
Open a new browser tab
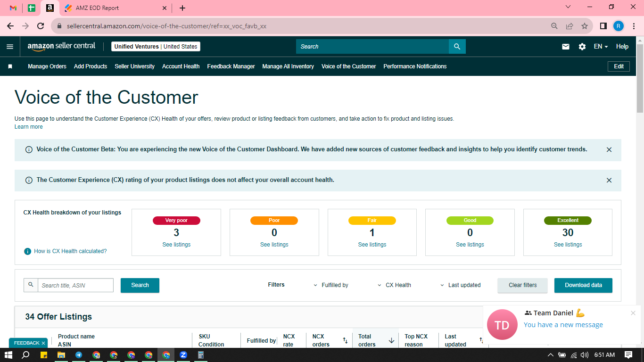[182, 8]
